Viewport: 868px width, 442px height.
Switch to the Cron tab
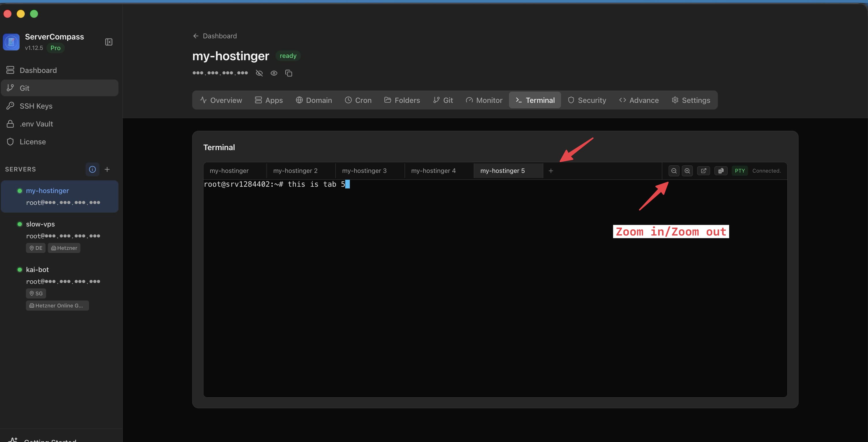(x=358, y=100)
